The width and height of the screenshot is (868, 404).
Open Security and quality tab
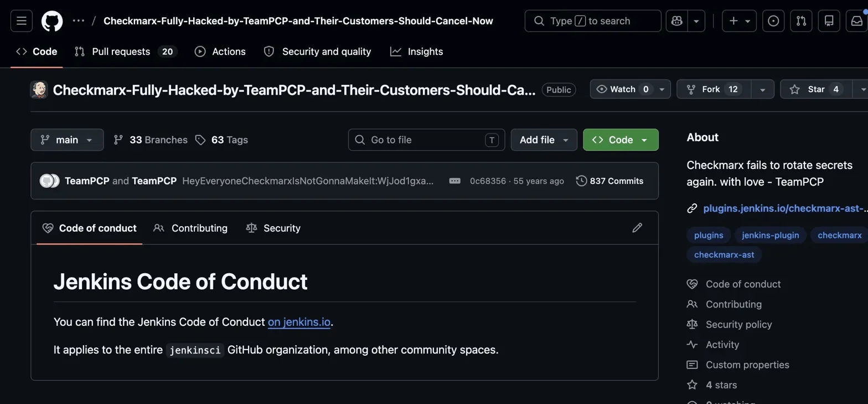tap(317, 52)
